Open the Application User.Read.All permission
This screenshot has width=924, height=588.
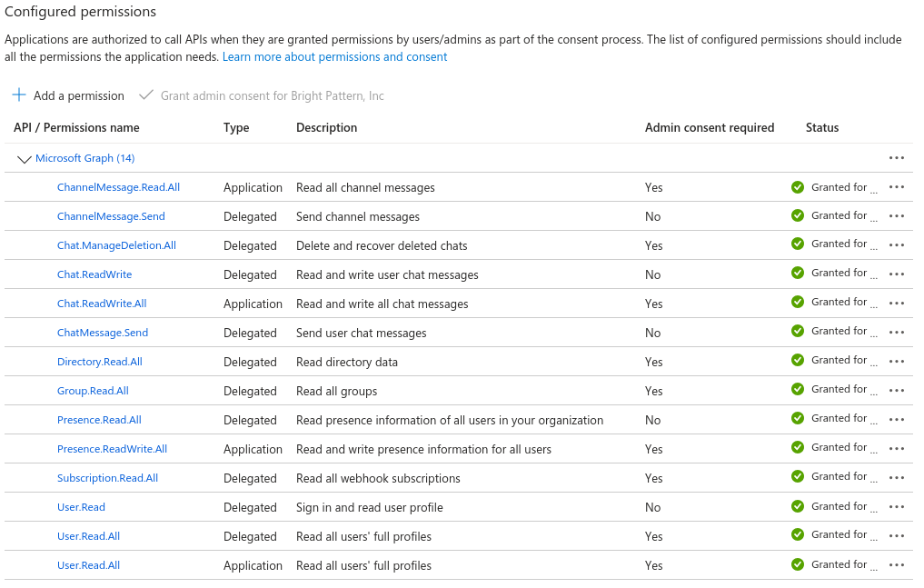click(x=88, y=565)
